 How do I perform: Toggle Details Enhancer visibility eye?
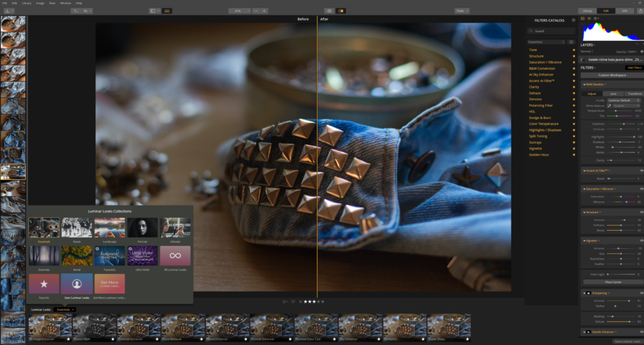coord(641,332)
